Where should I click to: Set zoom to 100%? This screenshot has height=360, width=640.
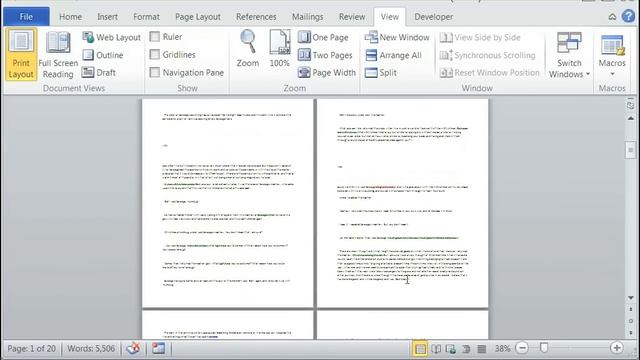(280, 49)
